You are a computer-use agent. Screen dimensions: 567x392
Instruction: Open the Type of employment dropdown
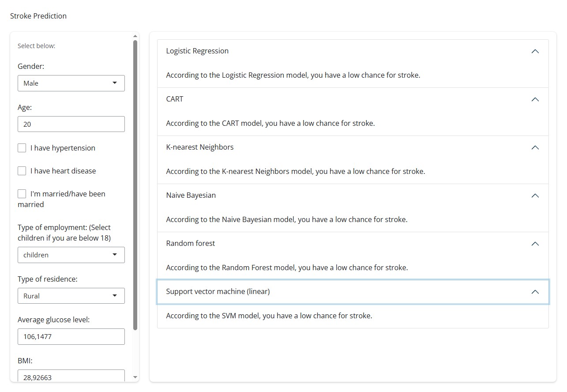(x=71, y=255)
